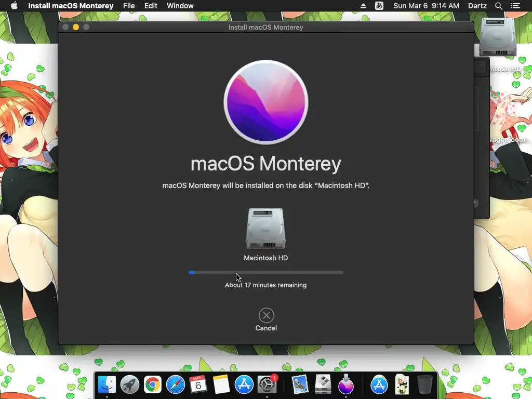532x399 pixels.
Task: Open the Trash in Dock
Action: 424,385
